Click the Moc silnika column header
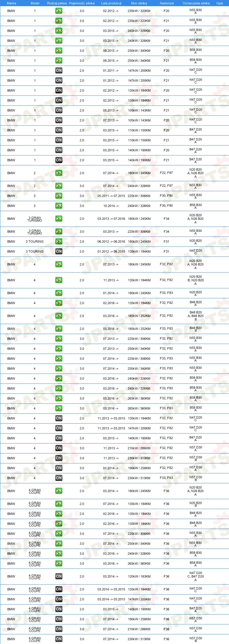Screen dimensions: 229x644 (x=139, y=3)
